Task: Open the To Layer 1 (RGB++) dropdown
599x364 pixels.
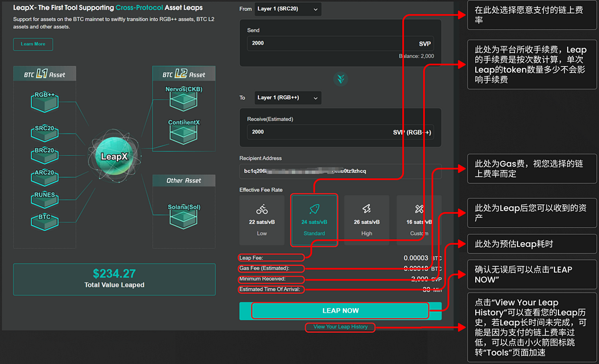Action: [x=288, y=98]
